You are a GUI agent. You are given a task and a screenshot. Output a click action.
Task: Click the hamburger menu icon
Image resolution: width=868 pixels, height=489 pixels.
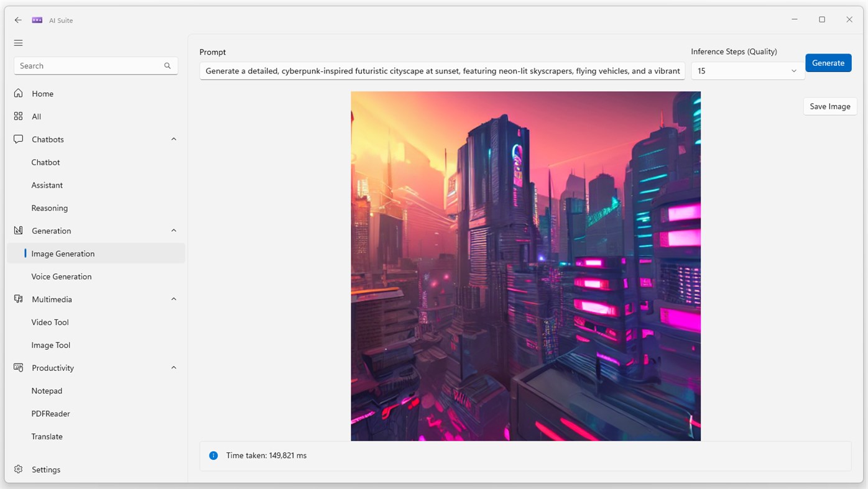(x=18, y=42)
